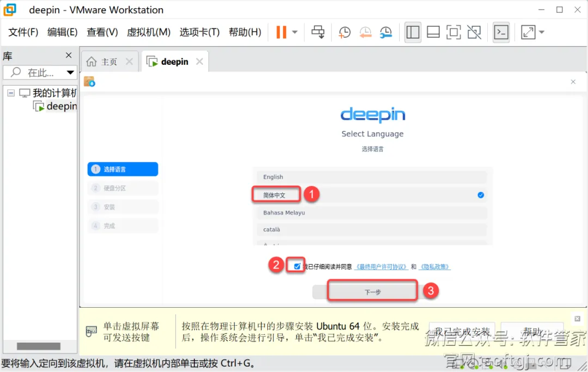Select the català language option
Image resolution: width=588 pixels, height=372 pixels.
(x=372, y=229)
